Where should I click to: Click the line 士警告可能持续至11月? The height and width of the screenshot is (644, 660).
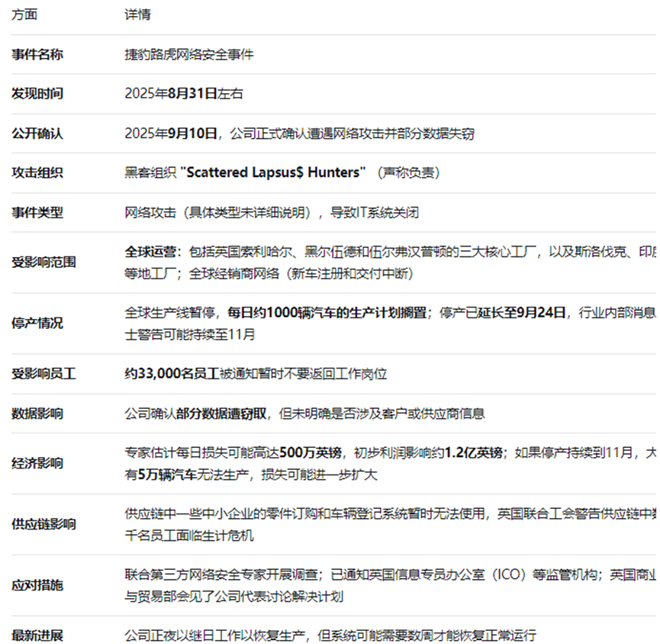tap(190, 335)
